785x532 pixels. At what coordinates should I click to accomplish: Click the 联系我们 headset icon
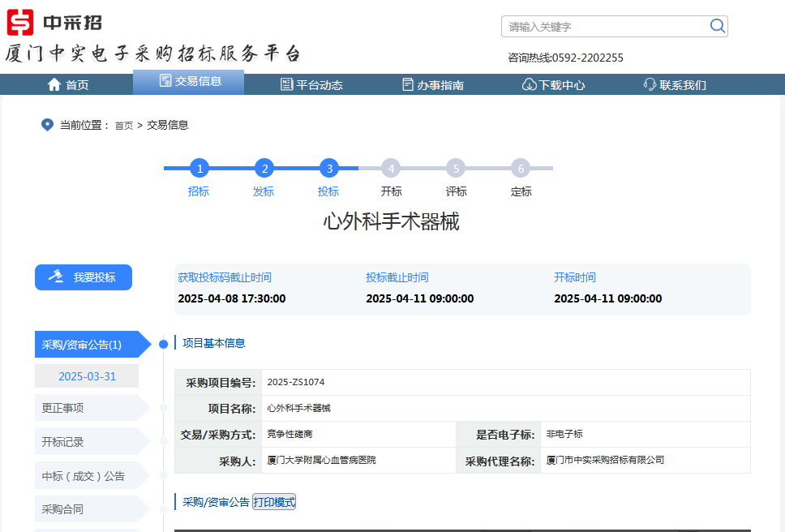coord(647,84)
